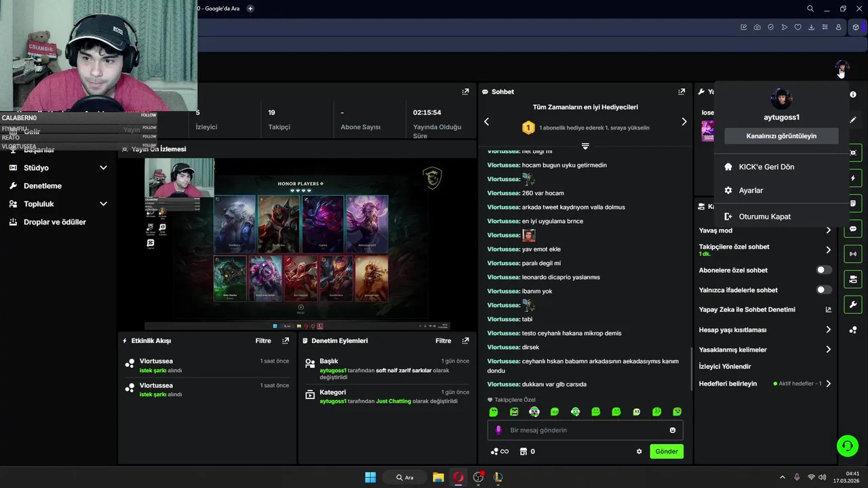Click the stream preview thumbnail

point(298,243)
